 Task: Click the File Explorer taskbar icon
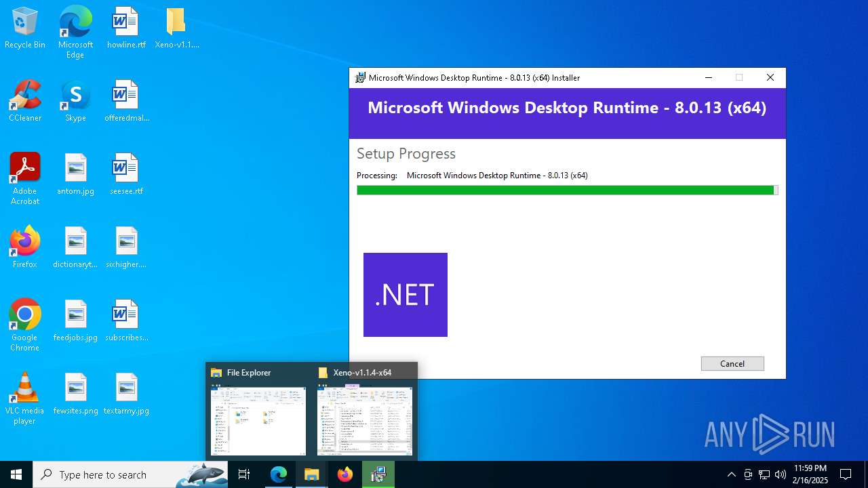pyautogui.click(x=312, y=474)
